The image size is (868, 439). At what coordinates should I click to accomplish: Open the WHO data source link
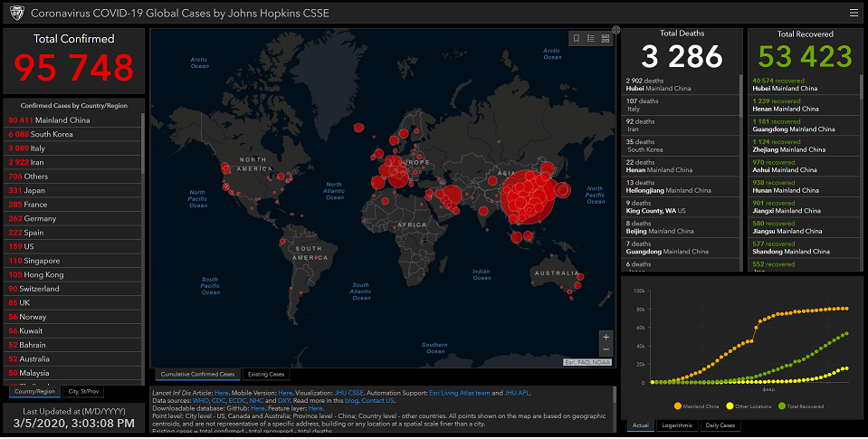coord(196,401)
